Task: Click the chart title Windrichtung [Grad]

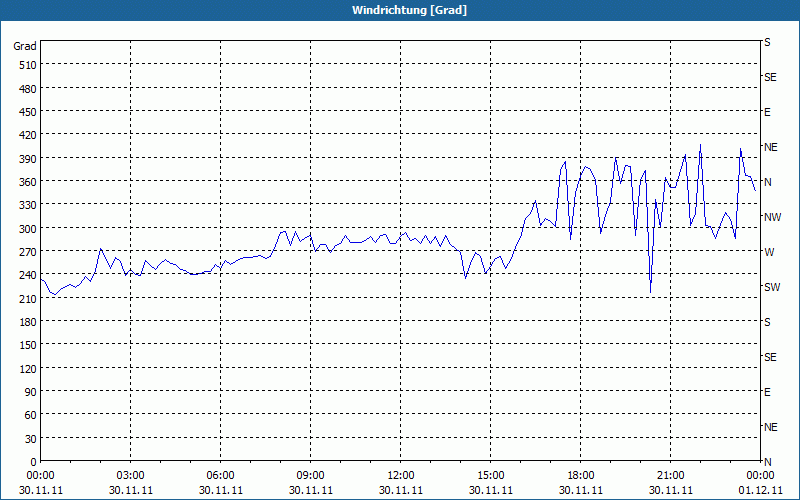Action: click(x=409, y=10)
